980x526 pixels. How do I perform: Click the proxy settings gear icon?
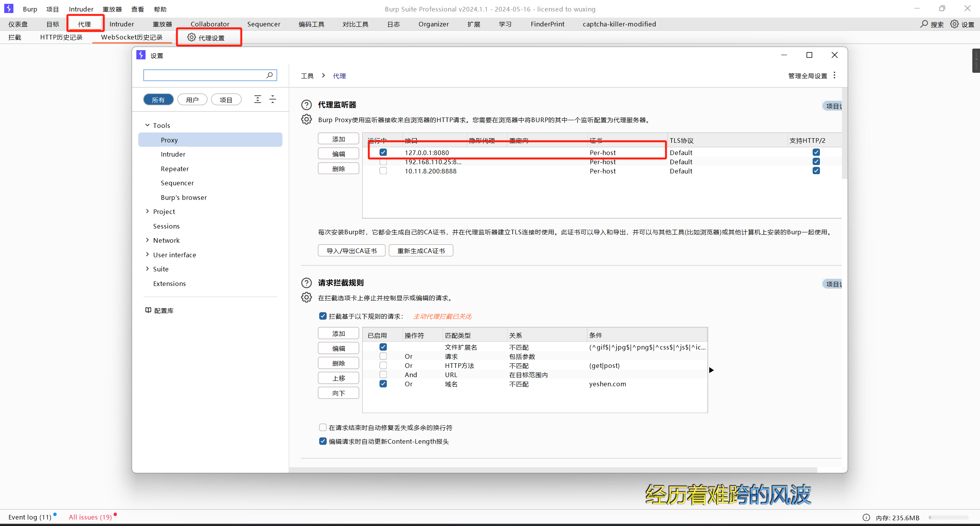click(x=191, y=37)
